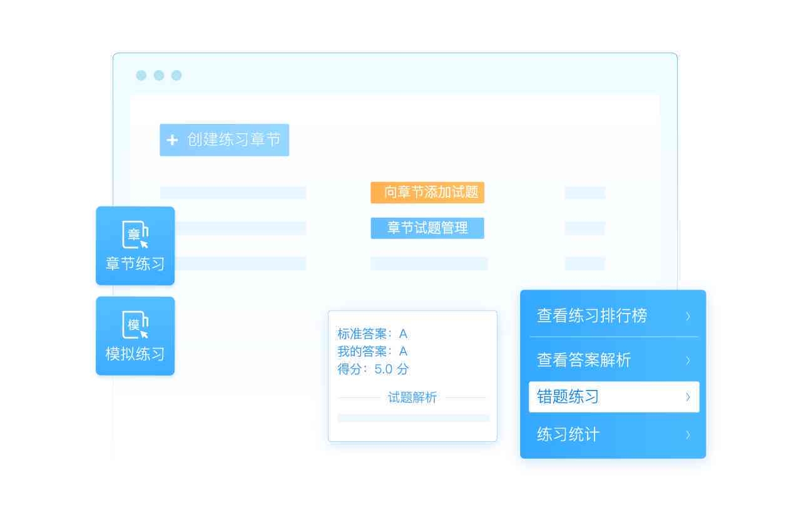Click the 标准答案：A text
This screenshot has width=801, height=532.
pyautogui.click(x=372, y=334)
